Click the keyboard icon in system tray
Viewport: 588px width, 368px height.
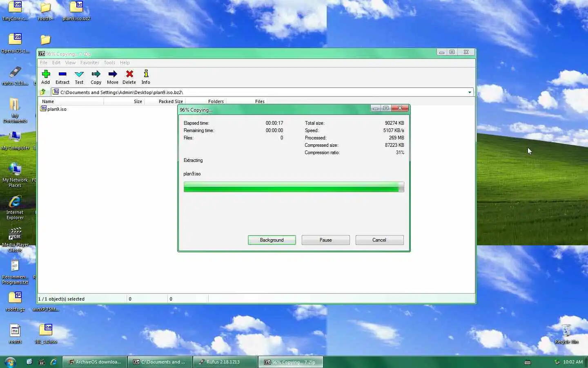(x=528, y=362)
